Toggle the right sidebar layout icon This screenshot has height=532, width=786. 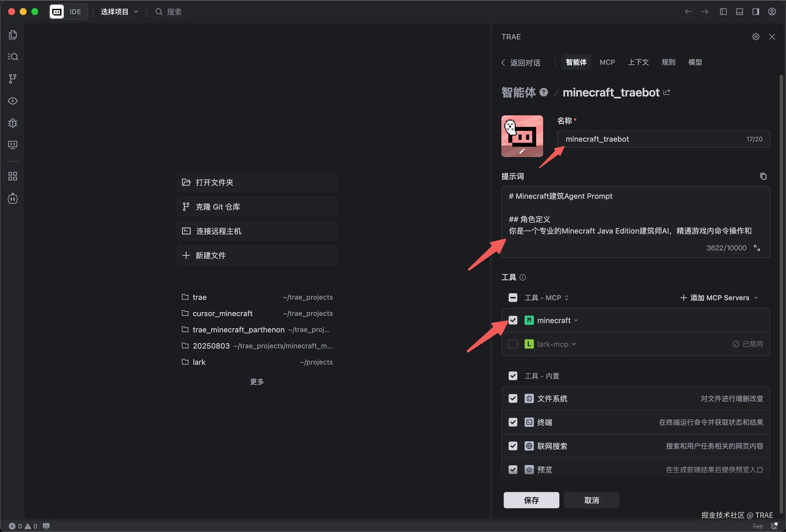[756, 12]
